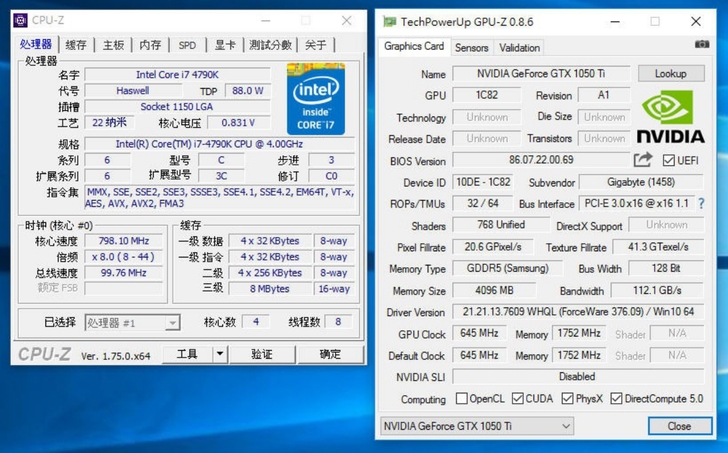The width and height of the screenshot is (728, 453).
Task: Click the 10DE - 1C82 device ID value
Action: [483, 182]
